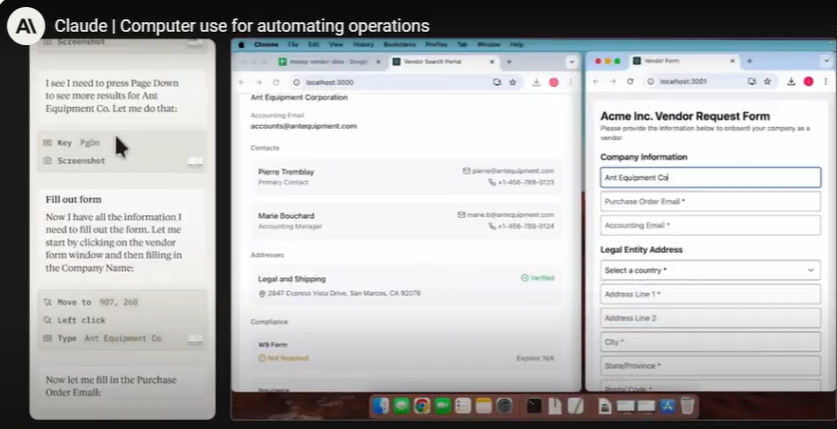Bookmark the localhost:3001 page with the star

tap(767, 81)
